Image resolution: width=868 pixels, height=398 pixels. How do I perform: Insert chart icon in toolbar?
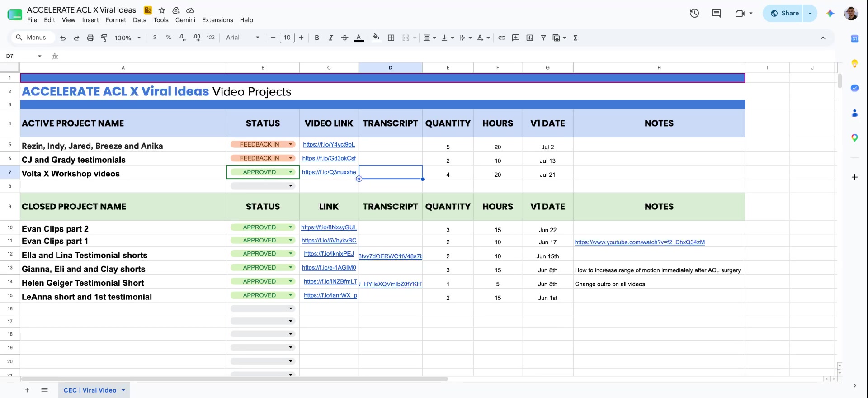(529, 38)
